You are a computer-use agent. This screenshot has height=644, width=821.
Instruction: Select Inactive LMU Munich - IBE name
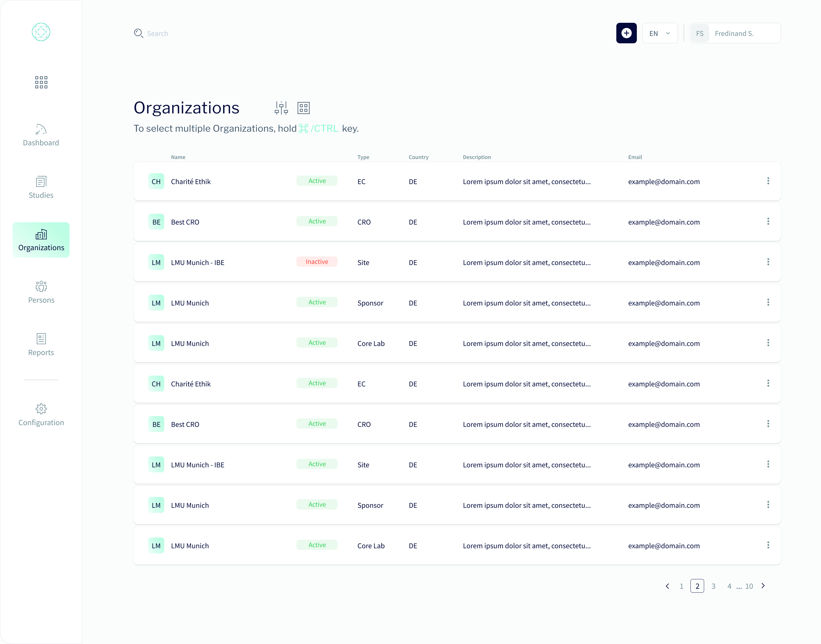coord(198,262)
